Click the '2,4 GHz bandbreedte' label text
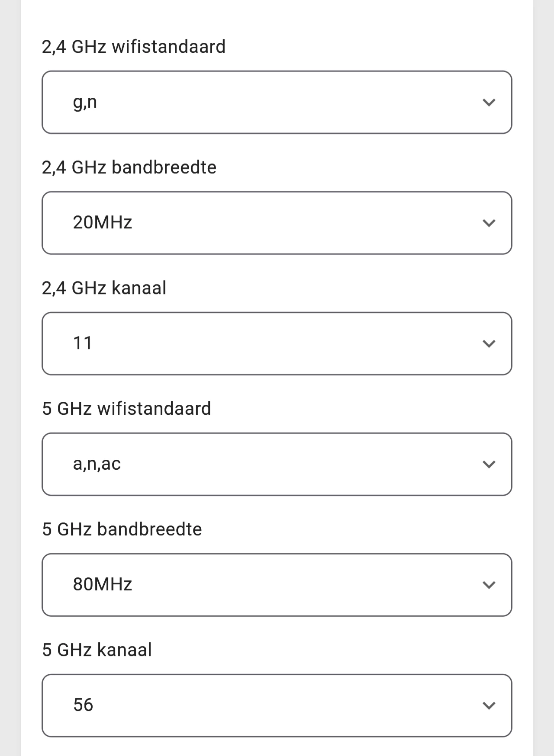The height and width of the screenshot is (756, 554). 129,167
